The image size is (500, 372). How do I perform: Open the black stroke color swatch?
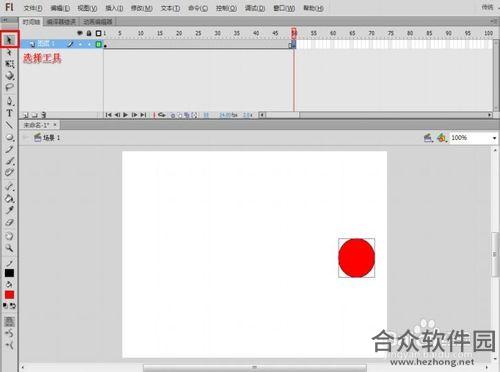pos(9,273)
